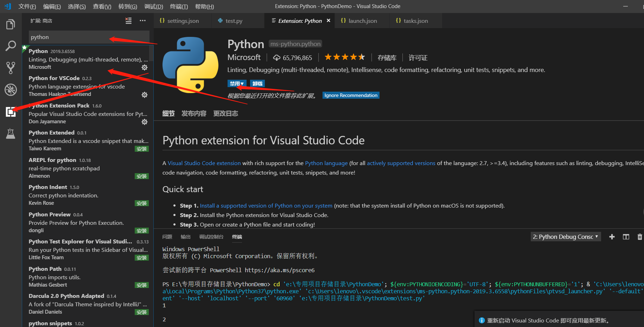Switch to 更改日志 (Changelog) tab
Viewport: 644px width, 327px height.
point(225,113)
